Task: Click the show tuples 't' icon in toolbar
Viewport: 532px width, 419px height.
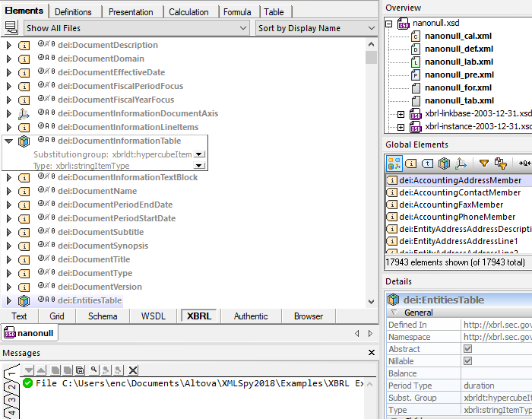Action: coord(427,163)
